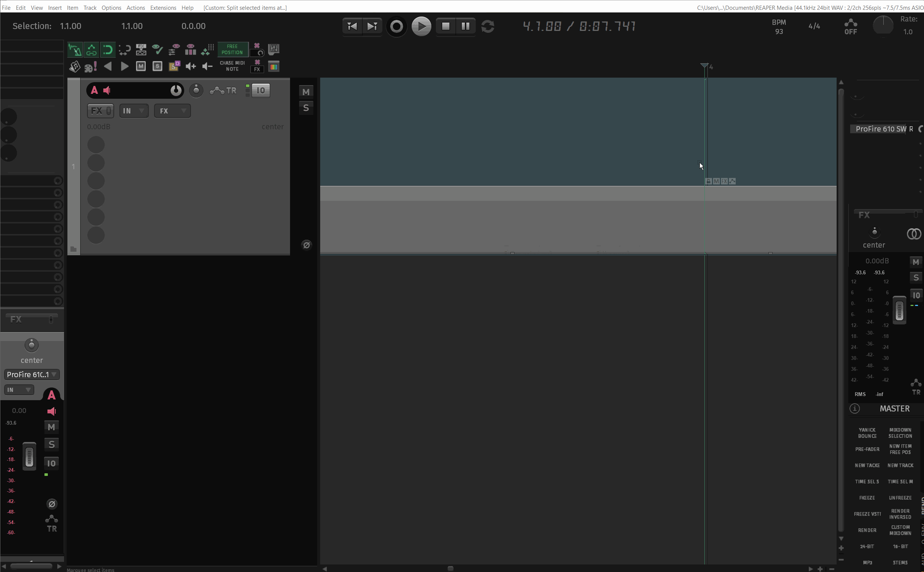Open the IN dropdown on track 1

pyautogui.click(x=134, y=111)
